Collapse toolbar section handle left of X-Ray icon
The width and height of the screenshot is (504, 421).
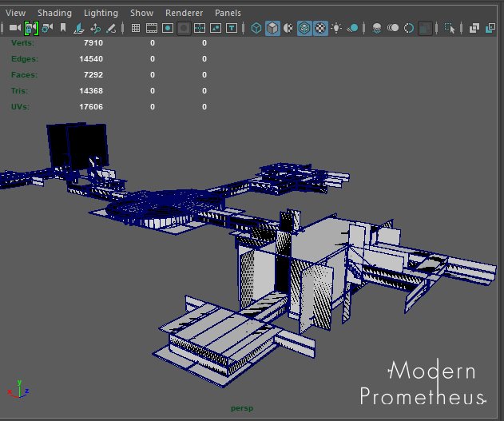click(x=461, y=28)
